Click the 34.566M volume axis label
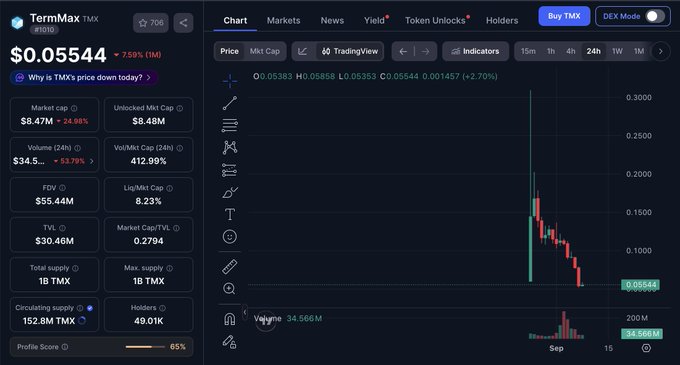The height and width of the screenshot is (365, 680). coord(642,334)
